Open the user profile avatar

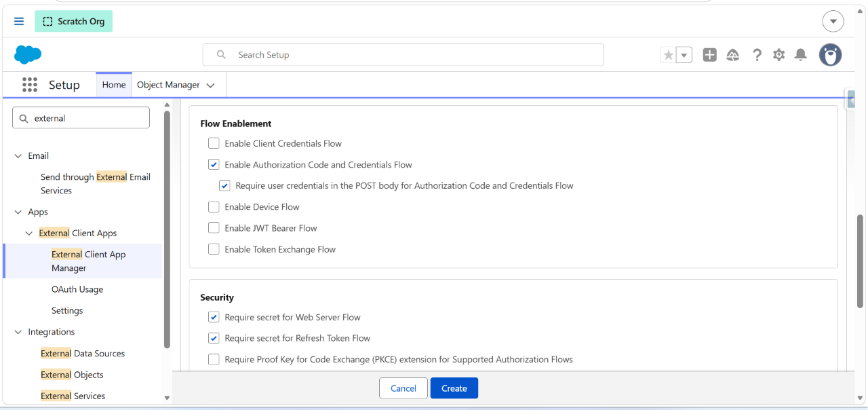(x=830, y=55)
